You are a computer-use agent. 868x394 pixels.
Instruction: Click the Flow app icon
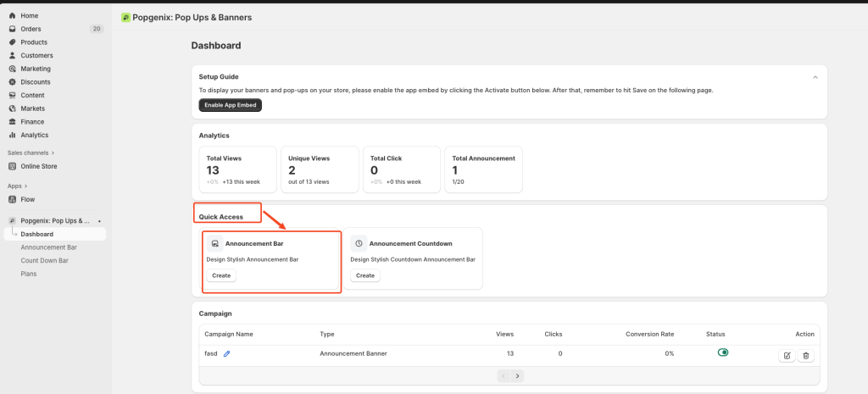point(12,199)
